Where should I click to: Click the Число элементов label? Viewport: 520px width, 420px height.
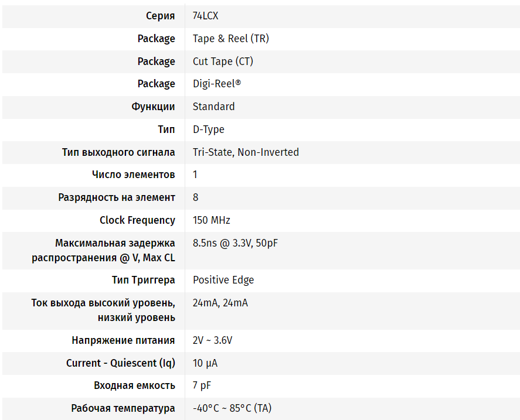pyautogui.click(x=133, y=175)
